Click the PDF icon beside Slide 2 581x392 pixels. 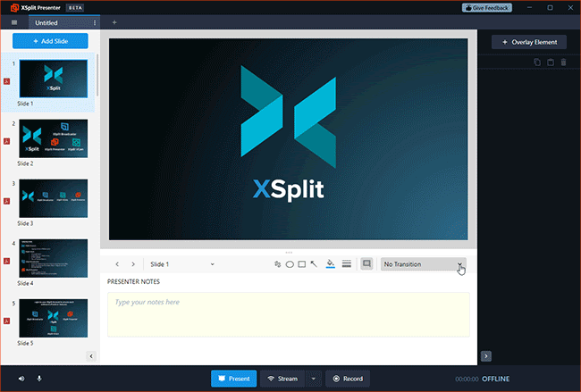click(6, 141)
